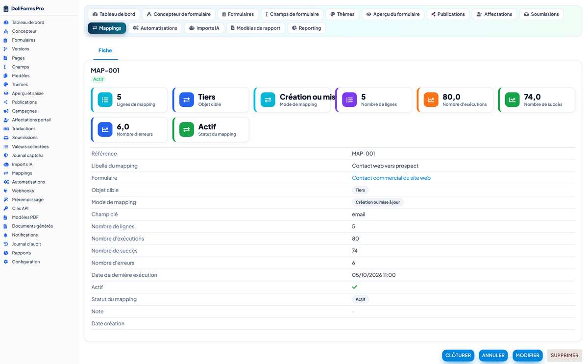Viewport: 588px width, 364px height.
Task: Click the Tiers badge in Objet cible row
Action: [x=360, y=190]
